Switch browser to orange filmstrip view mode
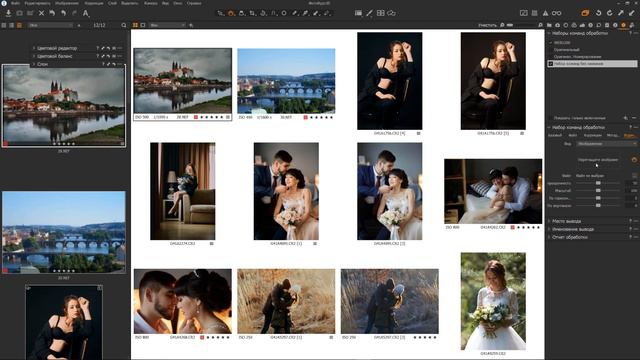 point(19,25)
